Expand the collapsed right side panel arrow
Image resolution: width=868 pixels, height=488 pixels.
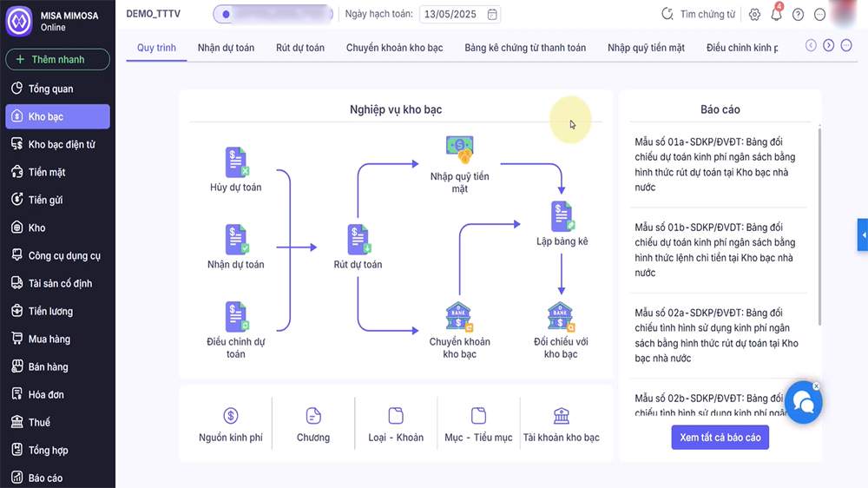863,234
